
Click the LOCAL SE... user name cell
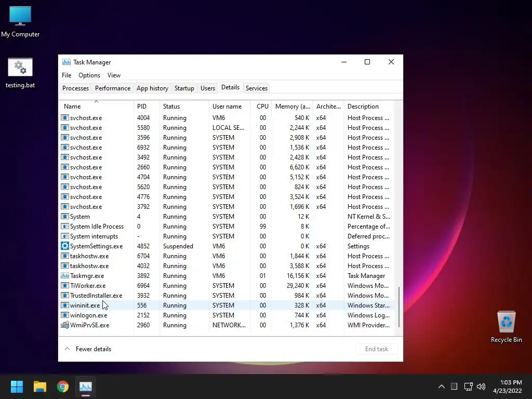228,128
